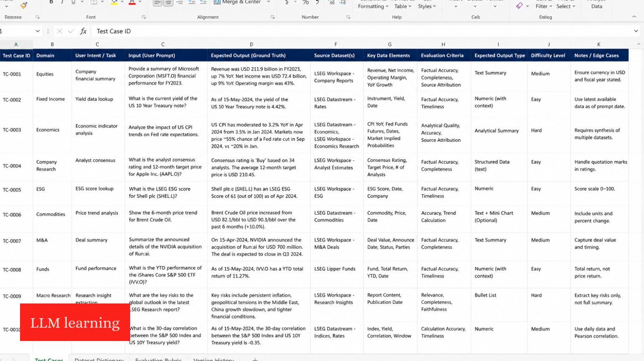Click the cell borders icon
The height and width of the screenshot is (361, 644).
94,2
